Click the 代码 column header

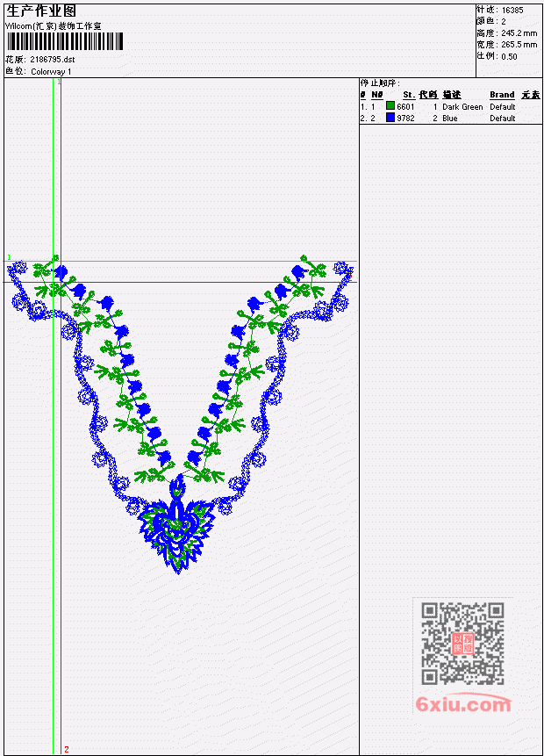[x=428, y=95]
